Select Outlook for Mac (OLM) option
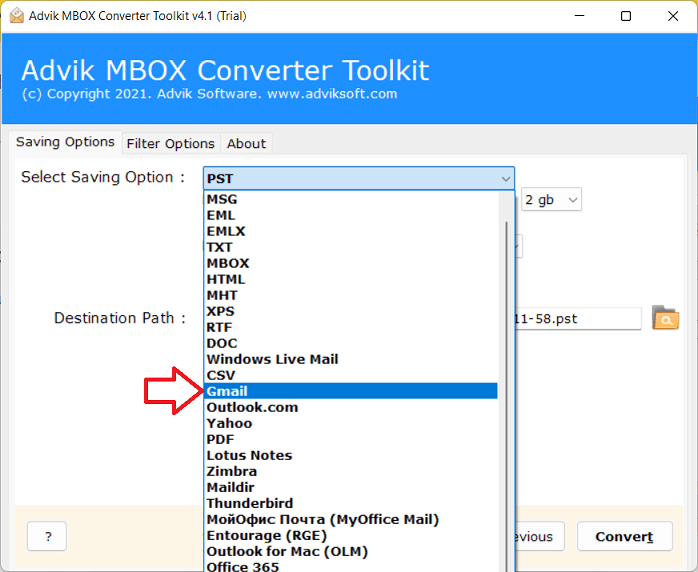 click(x=351, y=552)
